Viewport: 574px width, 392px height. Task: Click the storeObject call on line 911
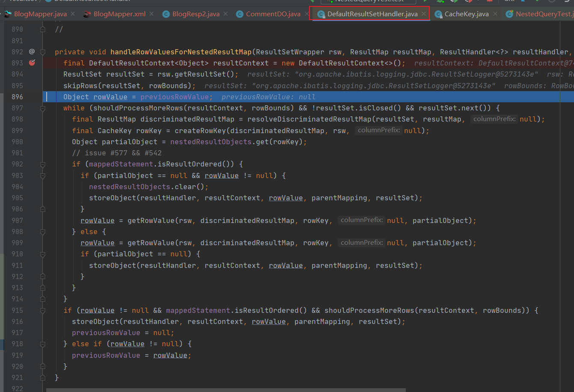pos(113,265)
